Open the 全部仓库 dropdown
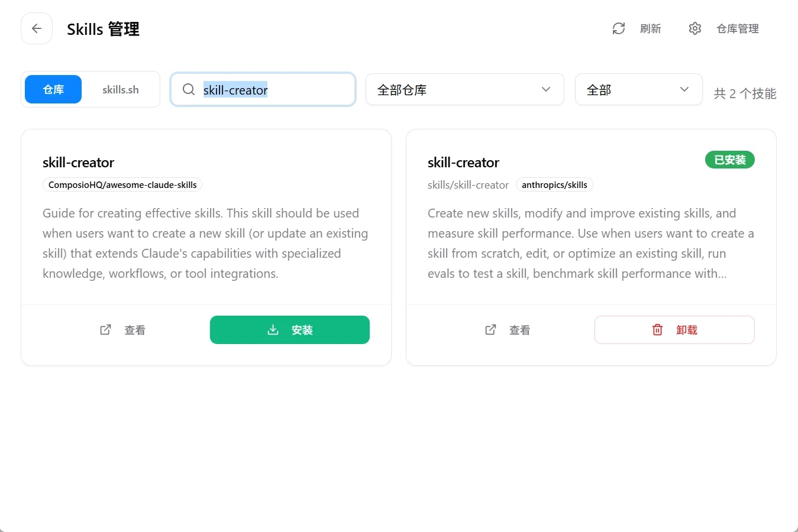 [x=465, y=89]
